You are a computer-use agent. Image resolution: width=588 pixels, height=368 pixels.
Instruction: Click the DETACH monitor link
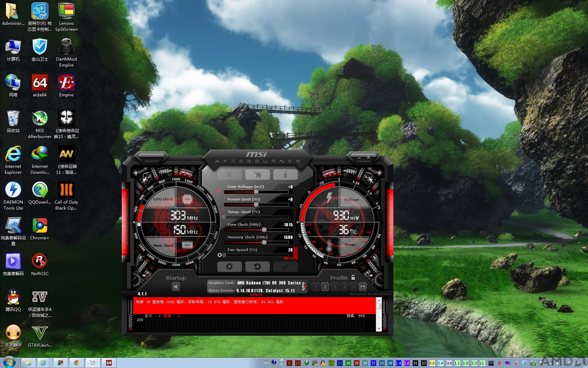pyautogui.click(x=256, y=295)
